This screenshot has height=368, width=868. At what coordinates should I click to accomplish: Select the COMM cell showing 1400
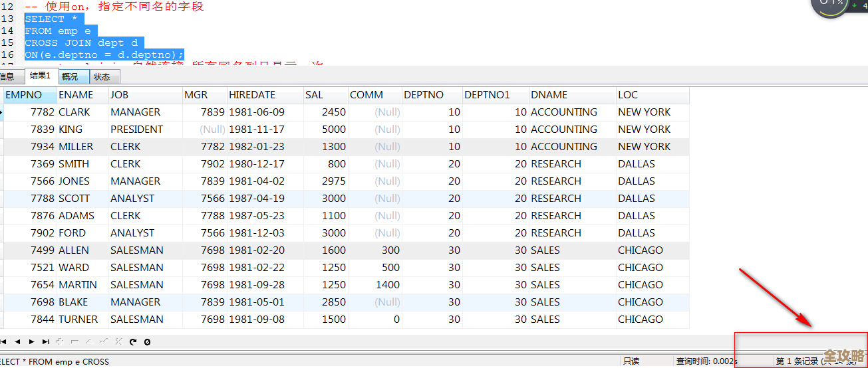[375, 285]
